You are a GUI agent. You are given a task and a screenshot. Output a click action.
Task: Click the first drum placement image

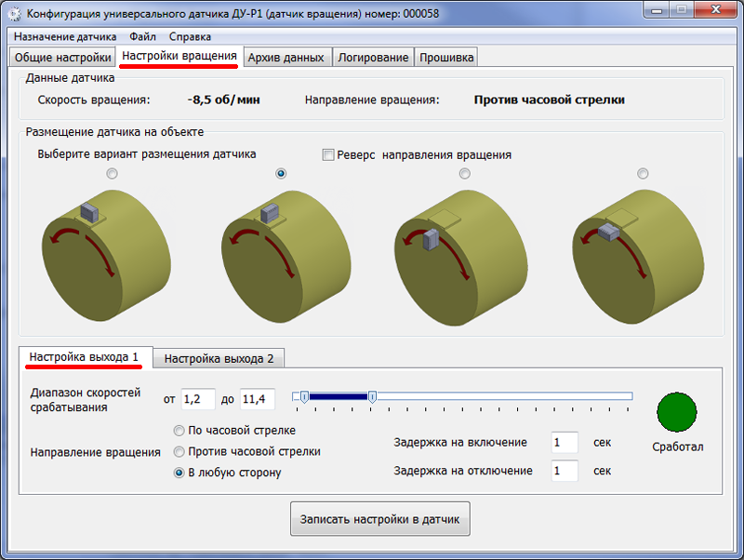click(107, 255)
